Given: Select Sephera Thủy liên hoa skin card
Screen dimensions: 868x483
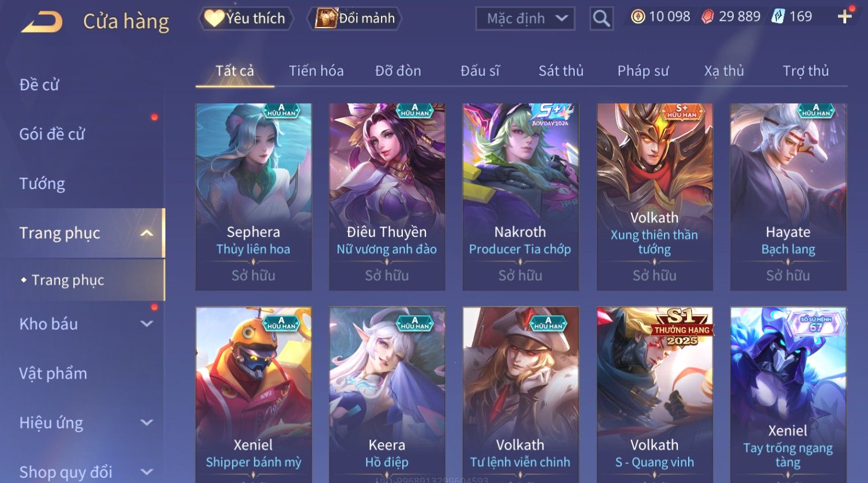Looking at the screenshot, I should point(254,197).
